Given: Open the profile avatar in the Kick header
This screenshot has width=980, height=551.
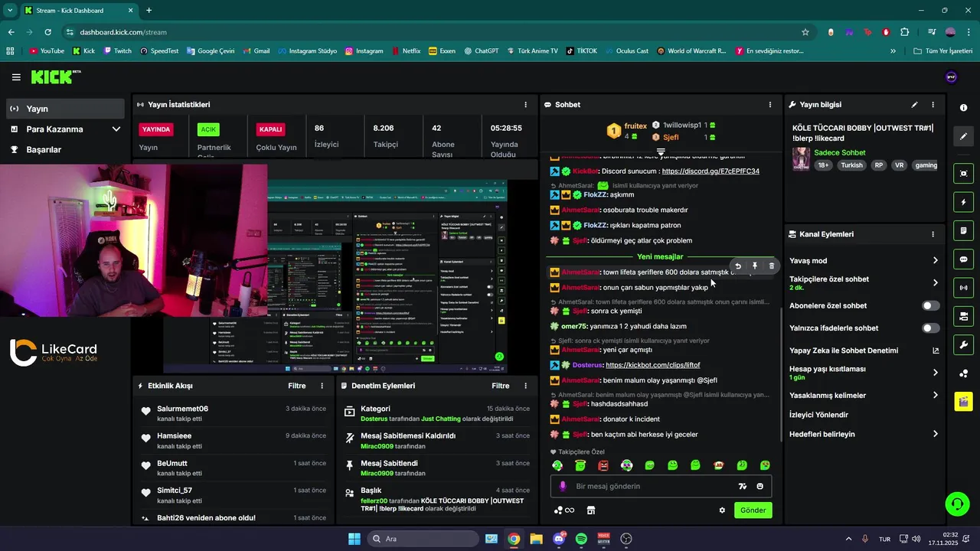Looking at the screenshot, I should point(952,77).
